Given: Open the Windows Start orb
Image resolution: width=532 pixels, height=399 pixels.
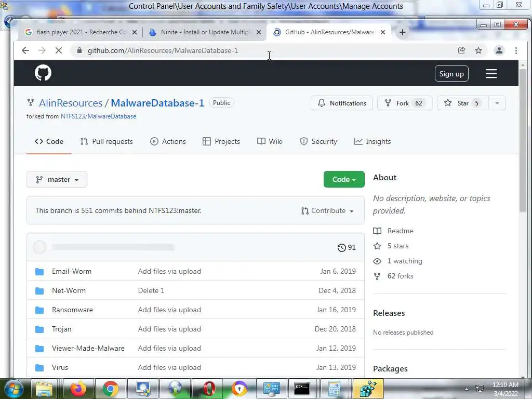Looking at the screenshot, I should [x=14, y=389].
